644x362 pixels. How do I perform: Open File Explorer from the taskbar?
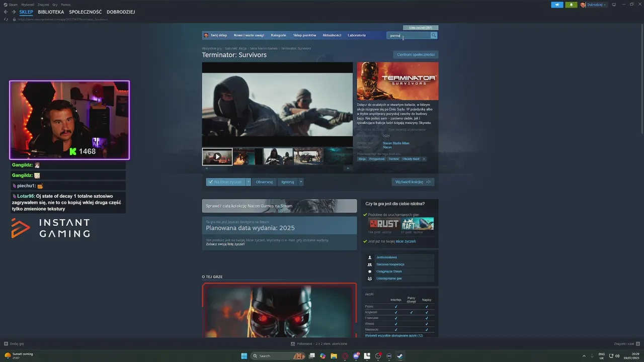[x=334, y=356]
